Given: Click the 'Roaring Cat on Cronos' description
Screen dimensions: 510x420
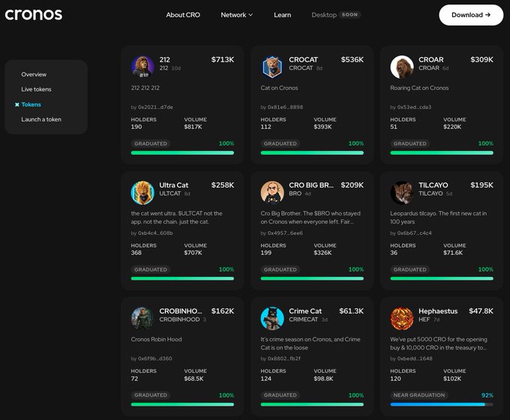Looking at the screenshot, I should coord(419,88).
